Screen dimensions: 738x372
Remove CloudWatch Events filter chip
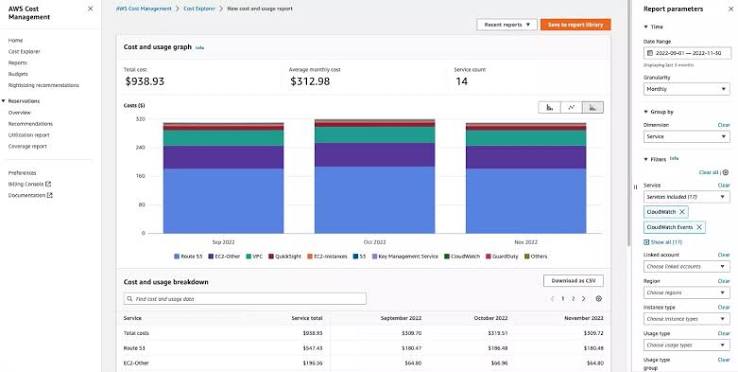pyautogui.click(x=699, y=227)
